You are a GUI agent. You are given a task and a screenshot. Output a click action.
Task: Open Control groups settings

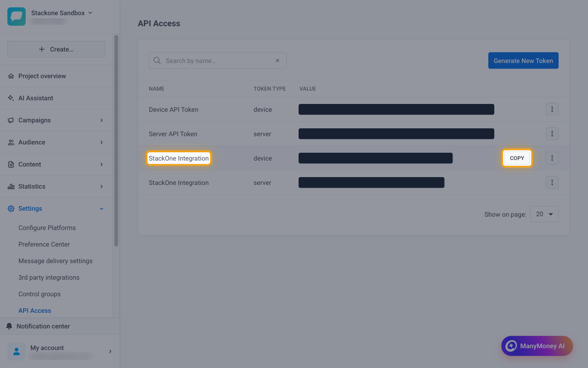point(40,294)
